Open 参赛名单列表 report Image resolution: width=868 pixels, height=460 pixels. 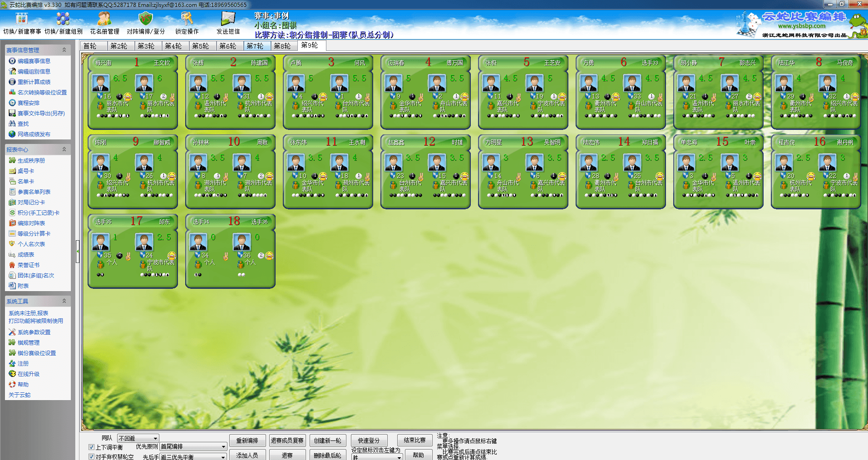pos(30,192)
